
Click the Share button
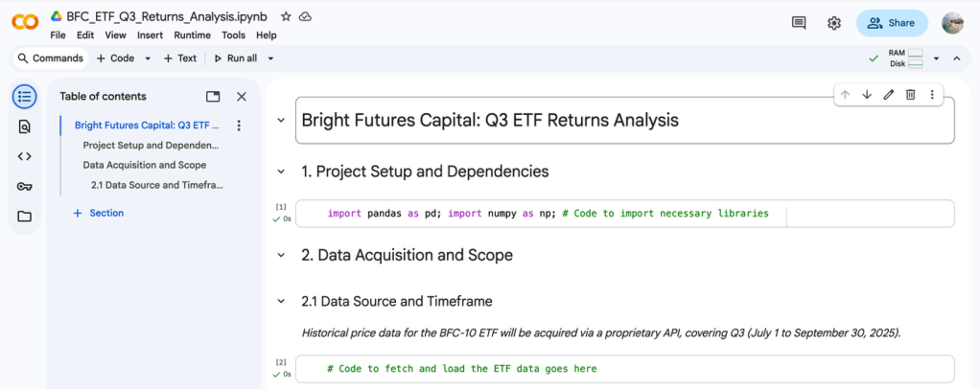coord(892,23)
